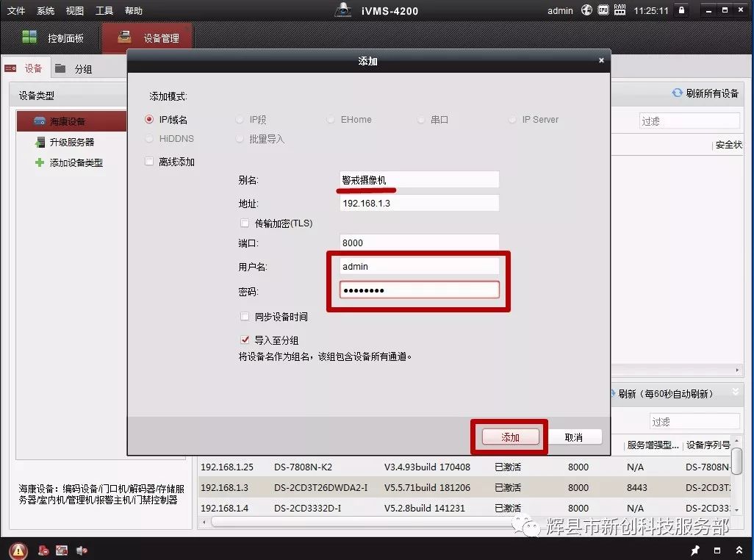Viewport: 754px width, 560px height.
Task: Select the IP段 radio button
Action: 240,119
